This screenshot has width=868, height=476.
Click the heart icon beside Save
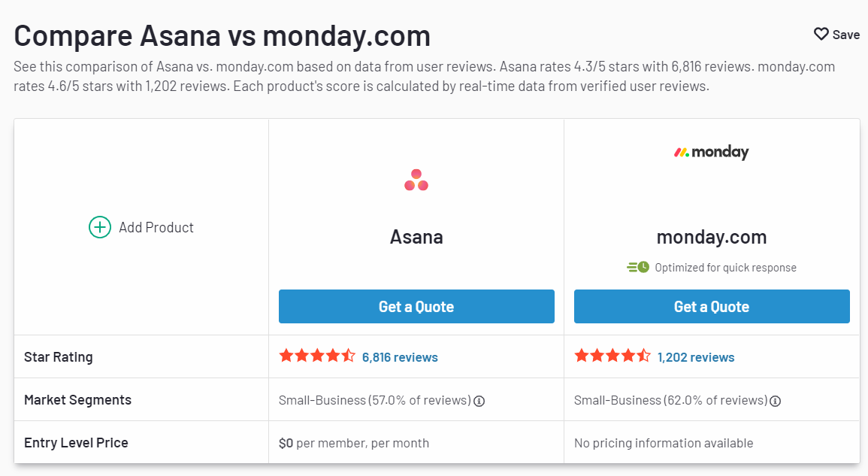821,35
